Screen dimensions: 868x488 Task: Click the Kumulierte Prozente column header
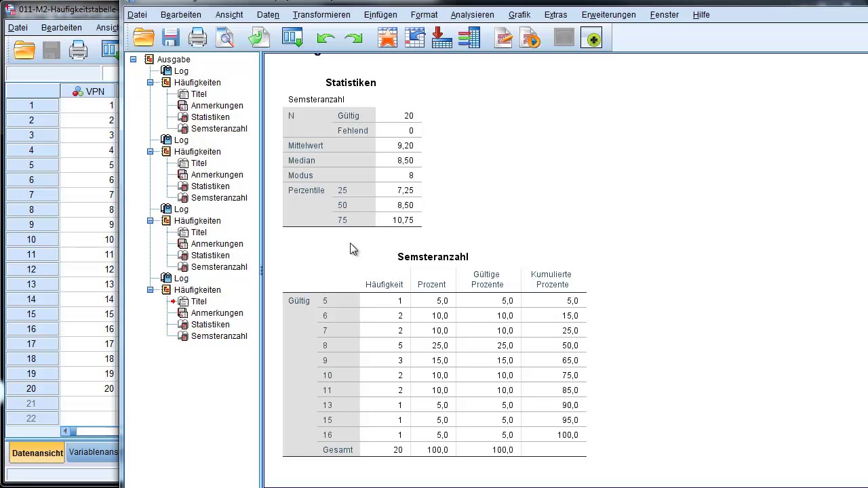(551, 279)
